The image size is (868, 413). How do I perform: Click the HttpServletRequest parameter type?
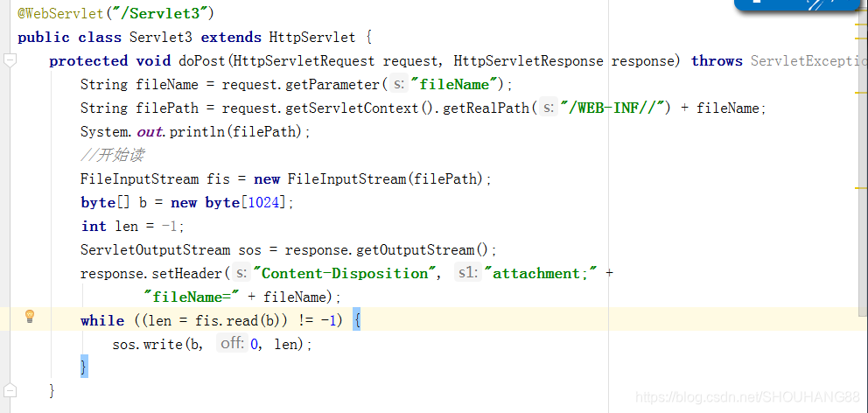(x=304, y=61)
